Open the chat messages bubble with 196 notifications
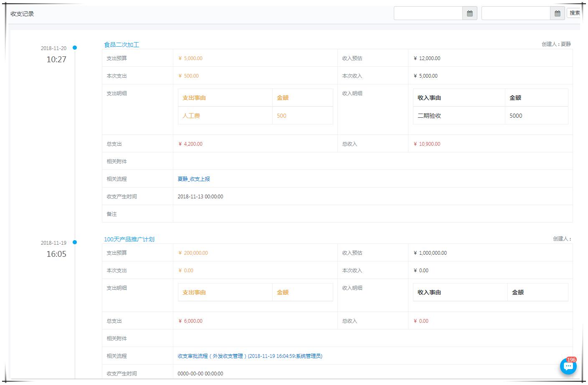Screen dimensions: 588x385 point(568,366)
